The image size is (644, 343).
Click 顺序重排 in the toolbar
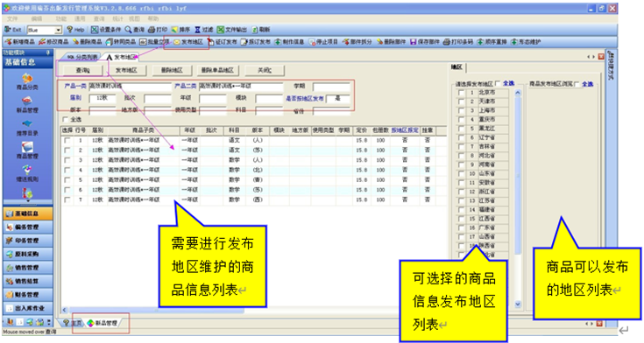point(492,42)
